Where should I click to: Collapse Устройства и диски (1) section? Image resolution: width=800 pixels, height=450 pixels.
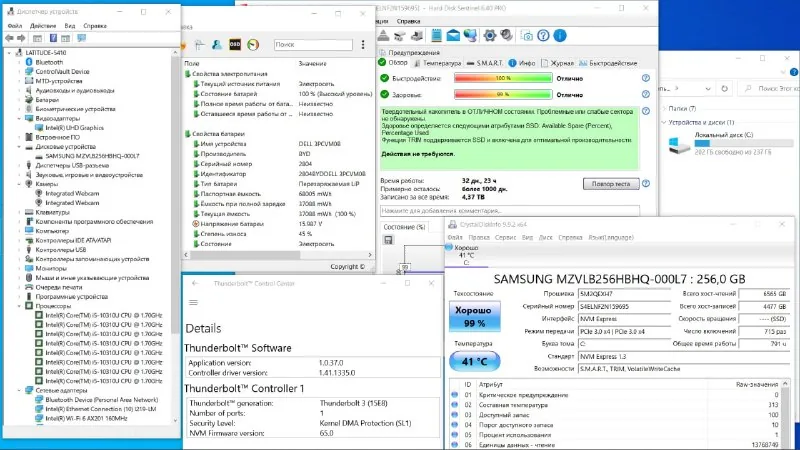click(x=664, y=122)
